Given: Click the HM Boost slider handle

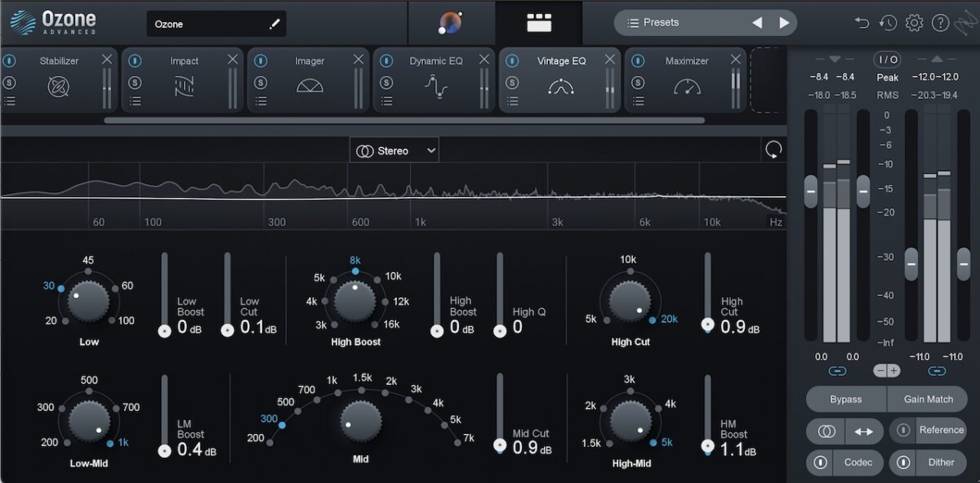Looking at the screenshot, I should click(707, 447).
